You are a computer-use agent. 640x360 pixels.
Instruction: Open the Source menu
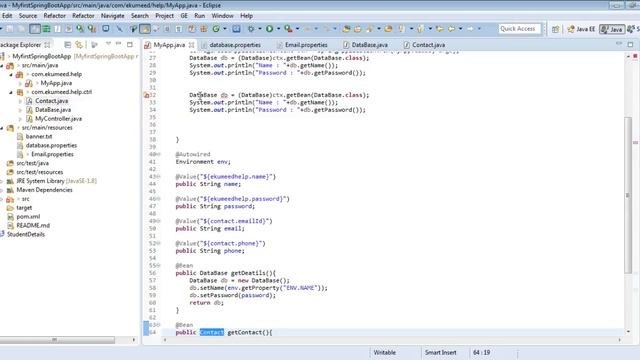coord(28,16)
